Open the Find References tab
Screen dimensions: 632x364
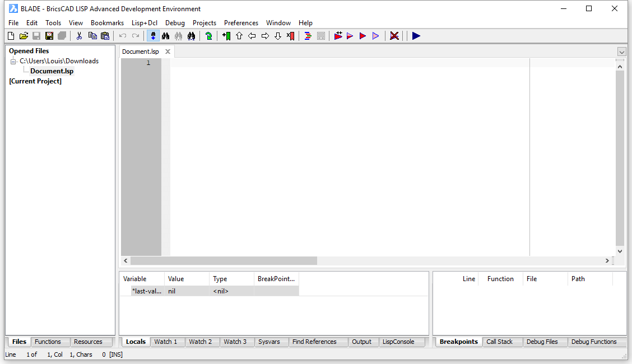[314, 342]
